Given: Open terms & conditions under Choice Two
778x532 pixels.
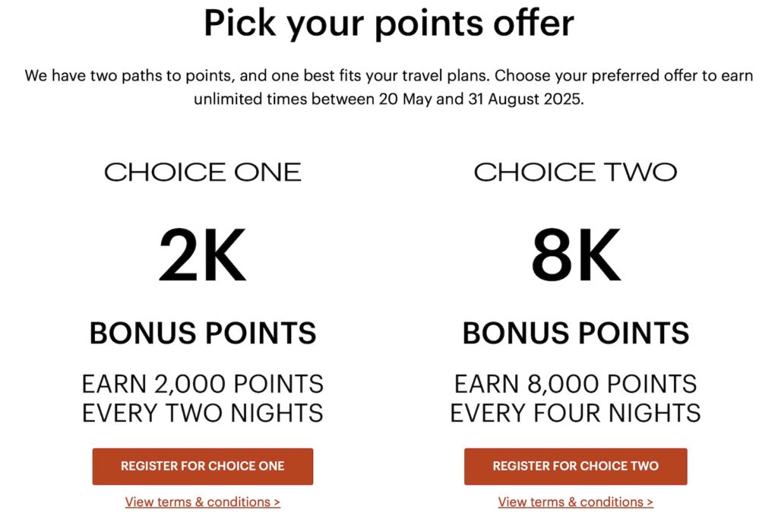Looking at the screenshot, I should [571, 502].
